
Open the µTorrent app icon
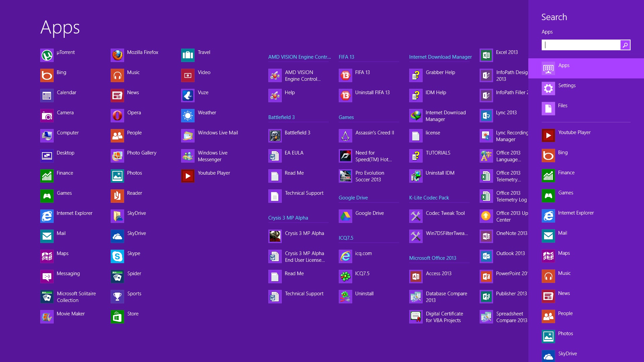pos(47,55)
